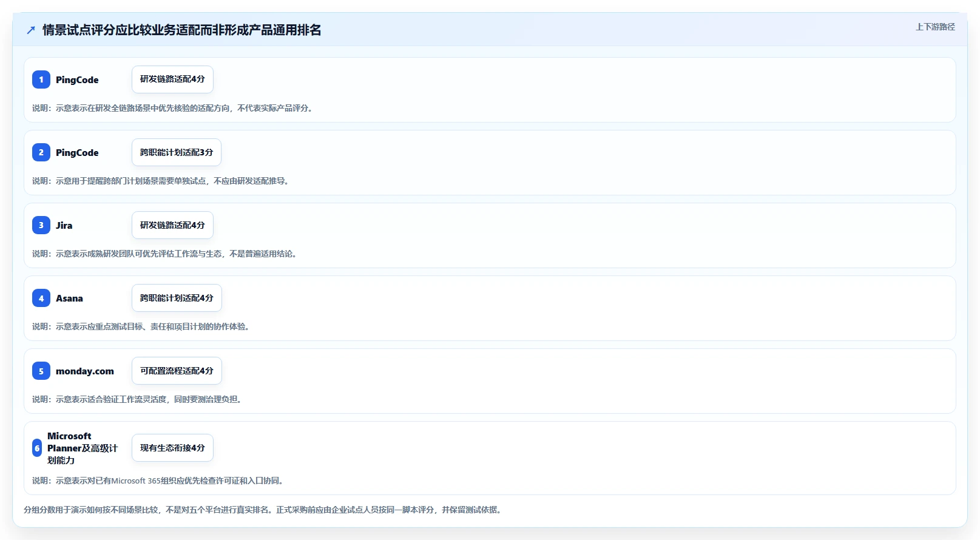Click the 跨职能计划适配3分 tag
The image size is (980, 540).
click(177, 152)
